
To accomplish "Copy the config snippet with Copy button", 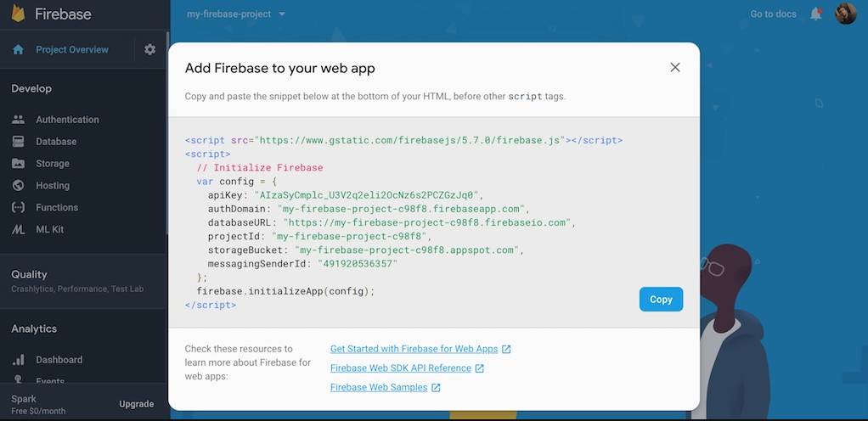I will pyautogui.click(x=661, y=300).
